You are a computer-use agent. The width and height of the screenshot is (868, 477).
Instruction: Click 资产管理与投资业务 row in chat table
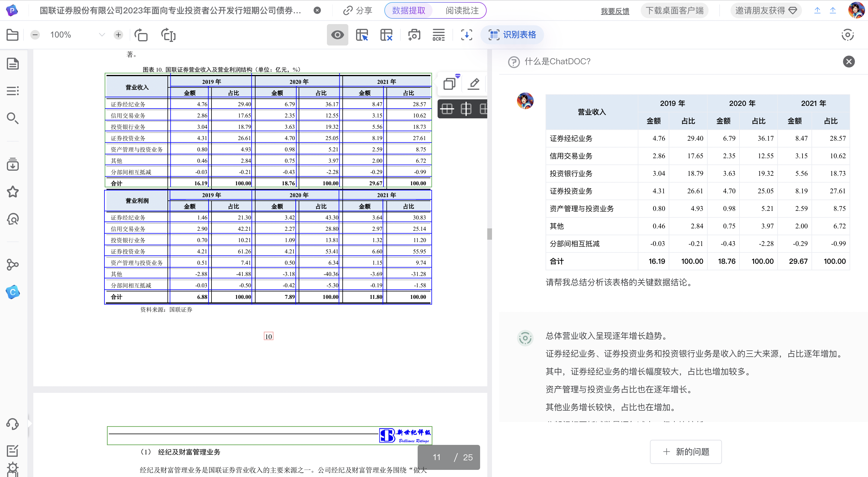[698, 208]
